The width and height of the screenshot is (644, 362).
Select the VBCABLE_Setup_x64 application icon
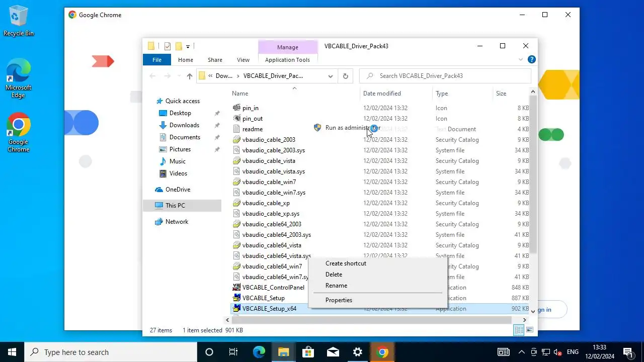[x=237, y=309]
